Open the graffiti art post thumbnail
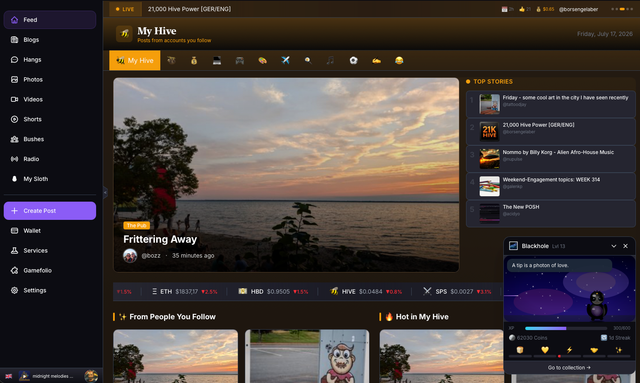 (x=307, y=356)
